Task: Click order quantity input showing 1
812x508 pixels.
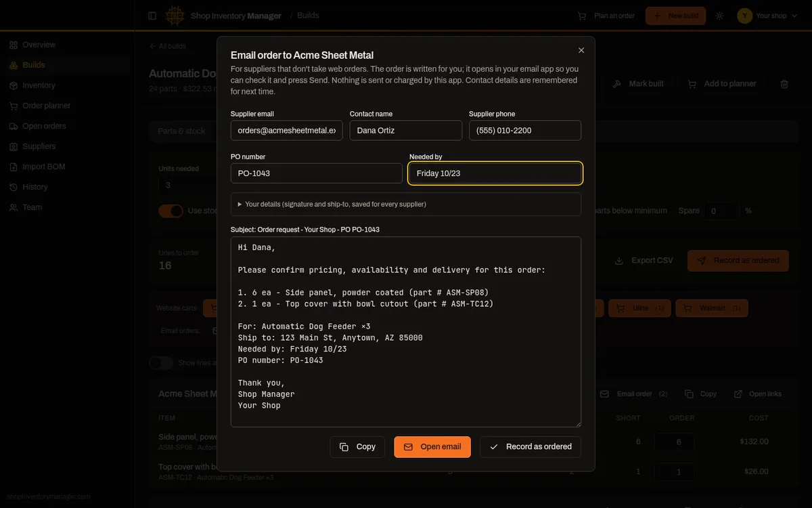Action: pos(674,471)
